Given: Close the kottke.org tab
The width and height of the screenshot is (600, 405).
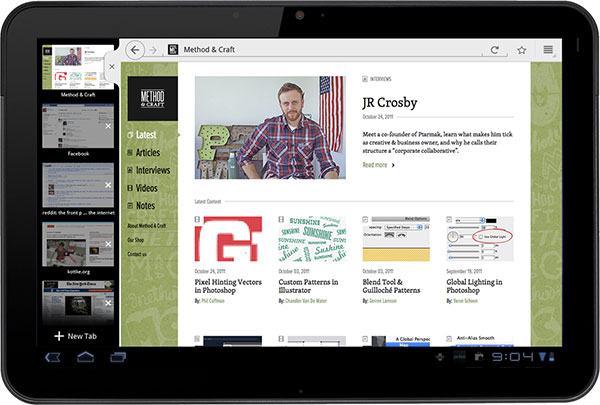Looking at the screenshot, I should (108, 244).
